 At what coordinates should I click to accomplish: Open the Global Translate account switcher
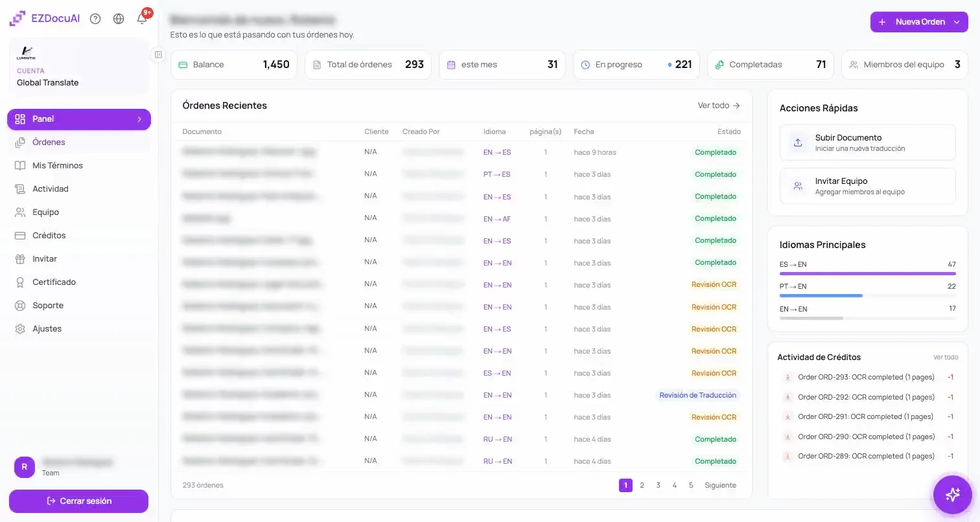(x=78, y=67)
